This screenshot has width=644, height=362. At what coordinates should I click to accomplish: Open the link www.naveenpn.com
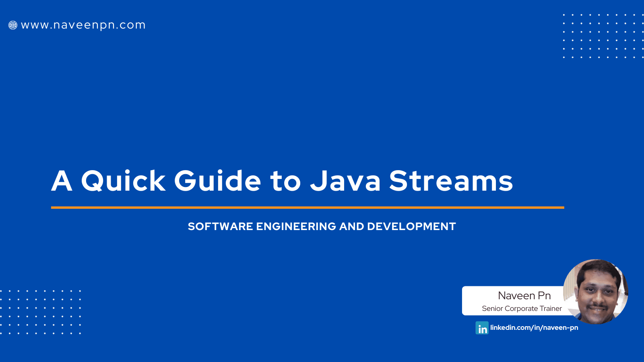[83, 25]
